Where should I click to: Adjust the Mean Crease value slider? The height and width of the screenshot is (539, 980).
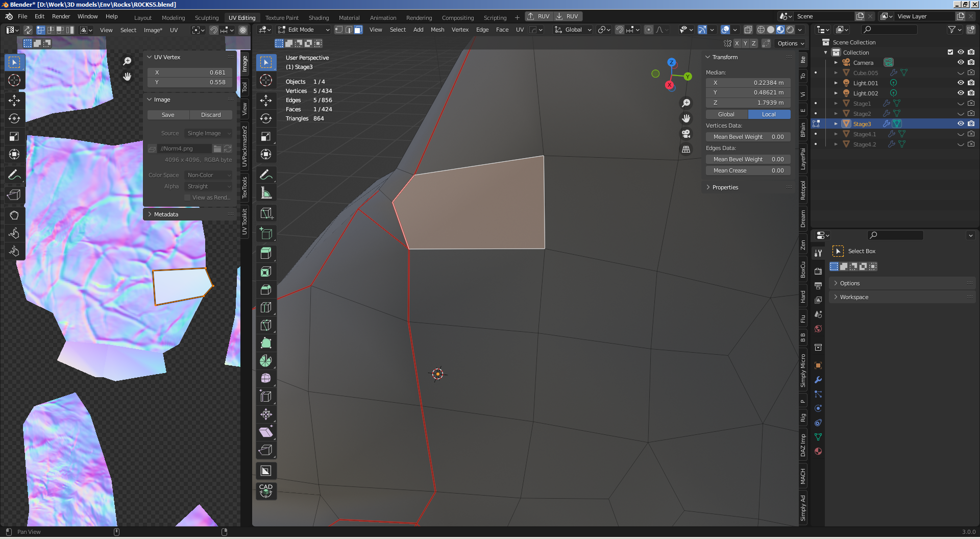coord(748,170)
